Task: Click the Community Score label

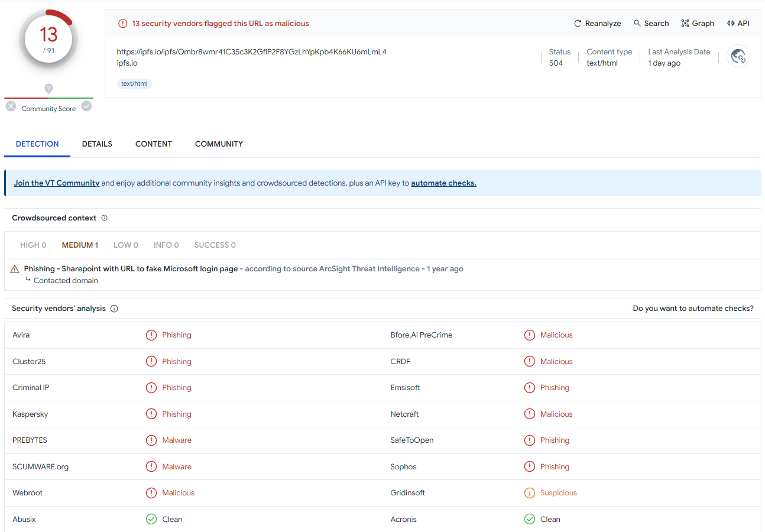Action: [48, 109]
